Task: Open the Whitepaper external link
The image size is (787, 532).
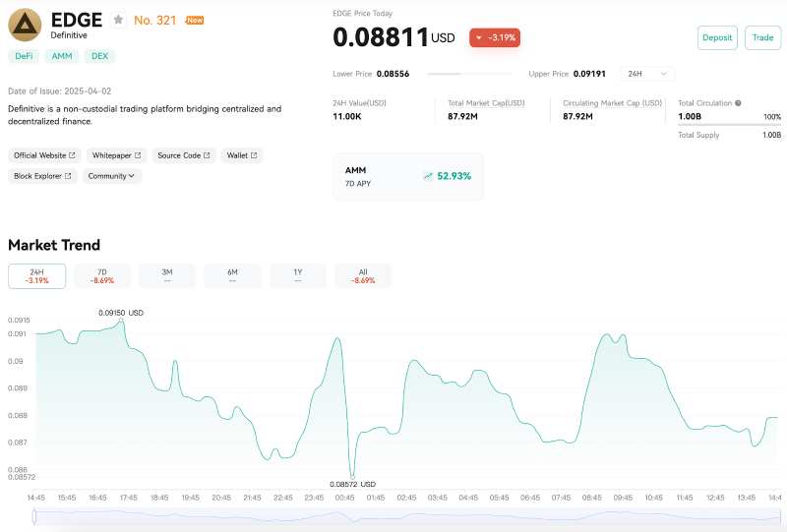Action: [x=116, y=155]
